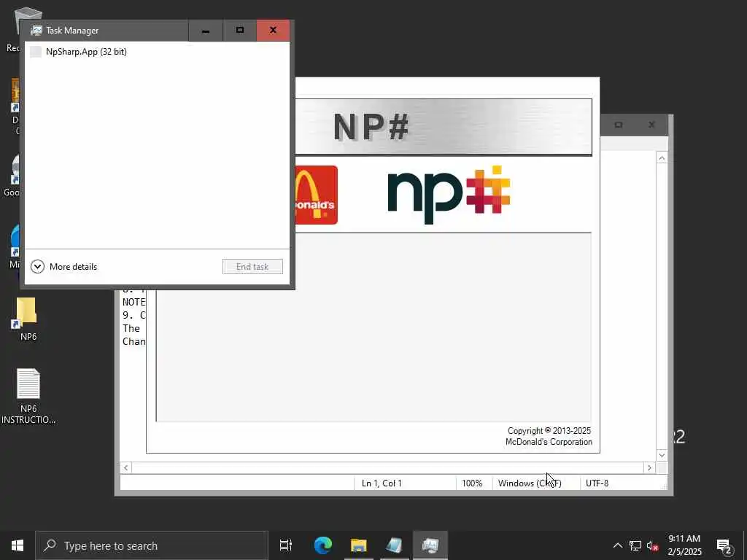Click the Type here to search box
The width and height of the screenshot is (747, 560).
[x=152, y=545]
